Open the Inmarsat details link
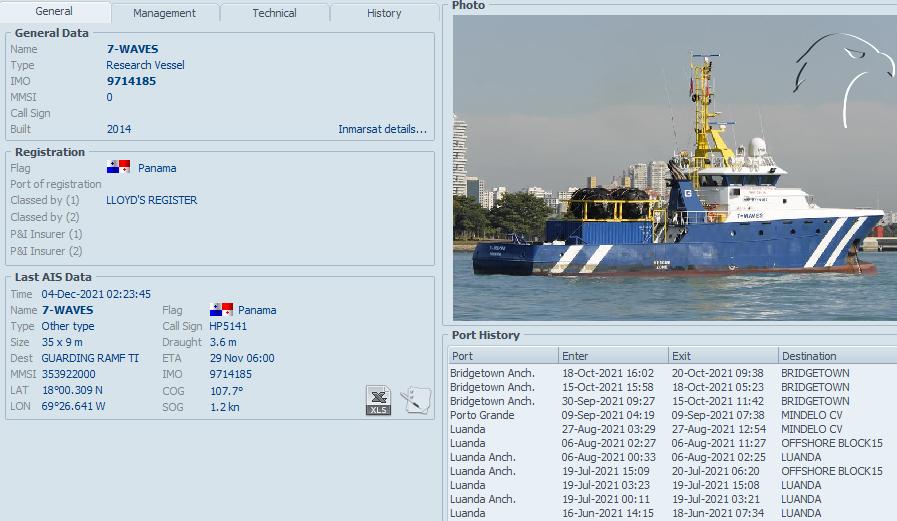 coord(382,129)
